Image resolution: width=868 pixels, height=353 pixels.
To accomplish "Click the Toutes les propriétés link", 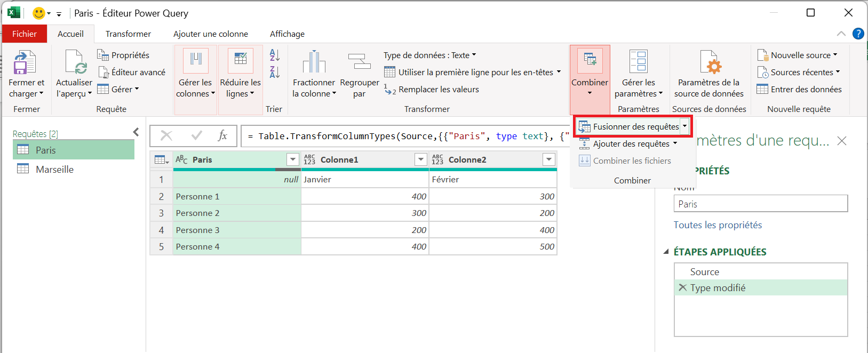I will pos(718,225).
